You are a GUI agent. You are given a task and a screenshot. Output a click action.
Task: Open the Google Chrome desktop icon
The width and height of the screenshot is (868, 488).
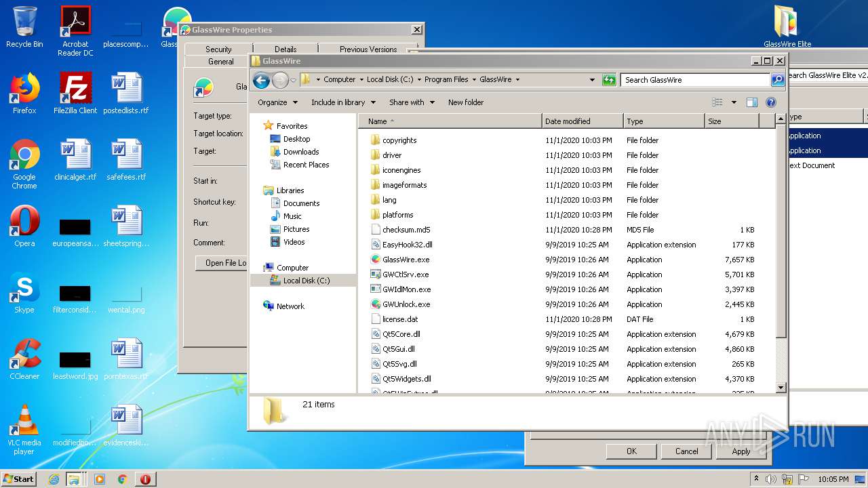(24, 164)
